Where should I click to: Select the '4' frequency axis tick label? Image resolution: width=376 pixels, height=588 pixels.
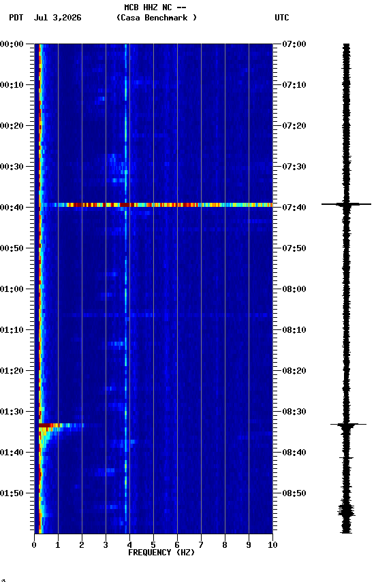[129, 546]
